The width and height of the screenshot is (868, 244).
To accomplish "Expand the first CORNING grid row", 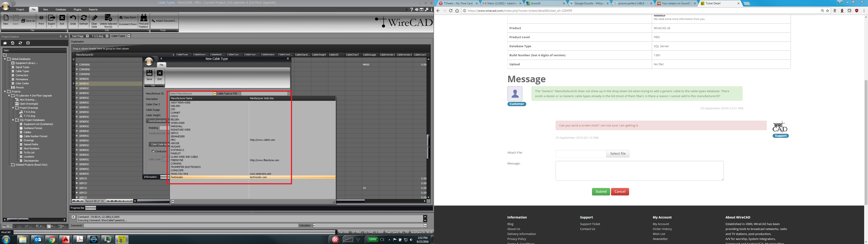I will 77,65.
